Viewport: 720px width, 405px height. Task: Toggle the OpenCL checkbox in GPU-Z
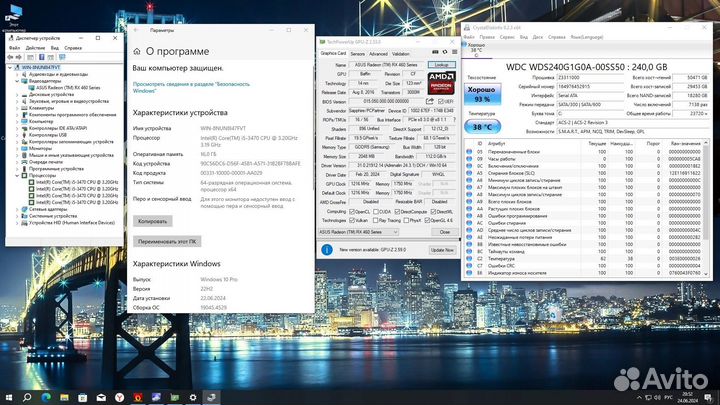tap(352, 212)
